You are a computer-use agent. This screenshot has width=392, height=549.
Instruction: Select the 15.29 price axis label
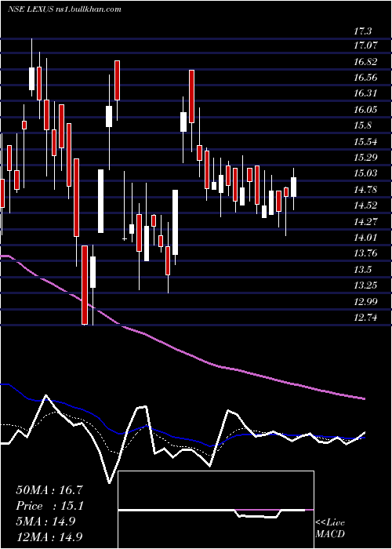(366, 158)
